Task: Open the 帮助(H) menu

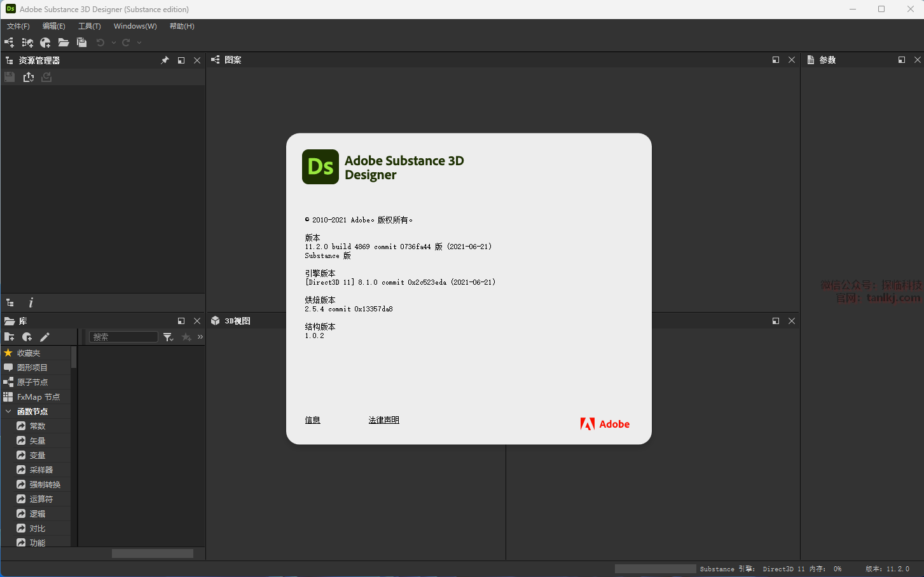Action: [182, 26]
